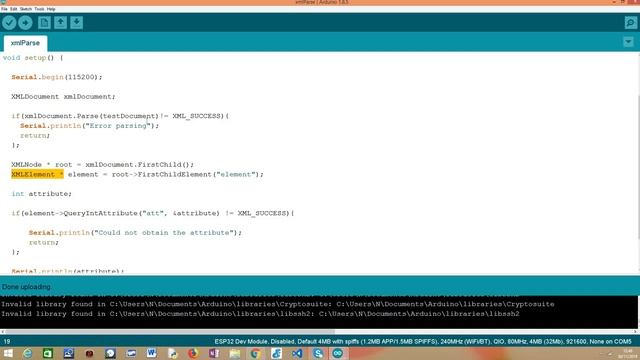Open OneNote from the taskbar
Viewport: 640px width, 360px height.
point(214,353)
